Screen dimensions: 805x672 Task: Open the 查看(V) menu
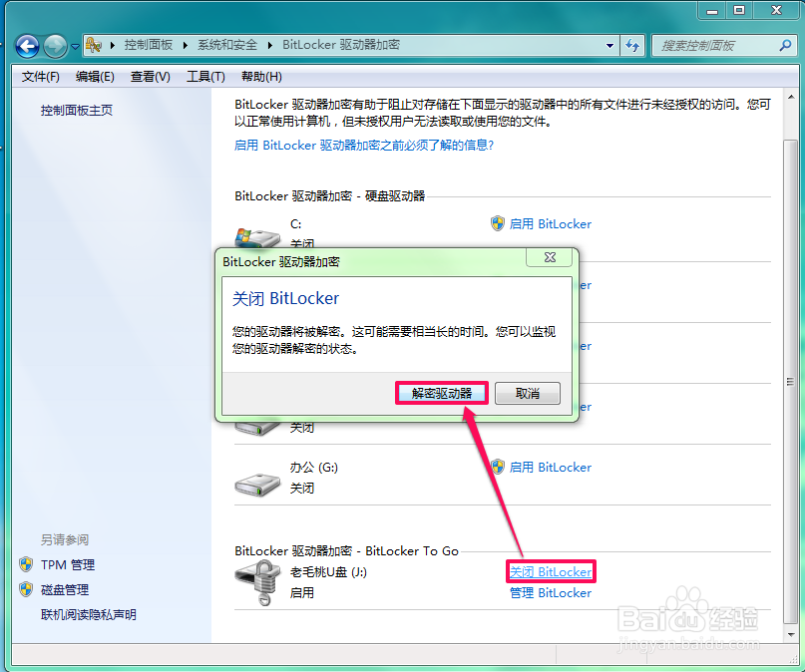coord(151,77)
